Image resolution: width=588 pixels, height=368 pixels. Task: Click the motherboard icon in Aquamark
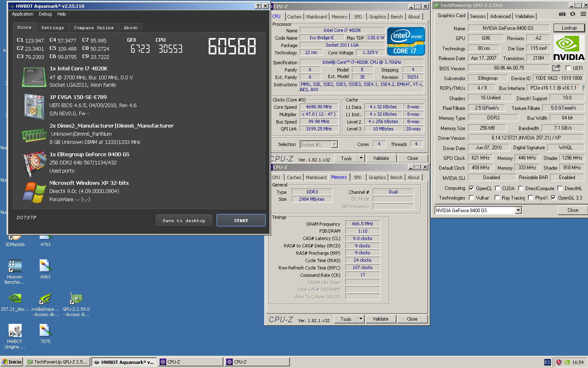(34, 106)
